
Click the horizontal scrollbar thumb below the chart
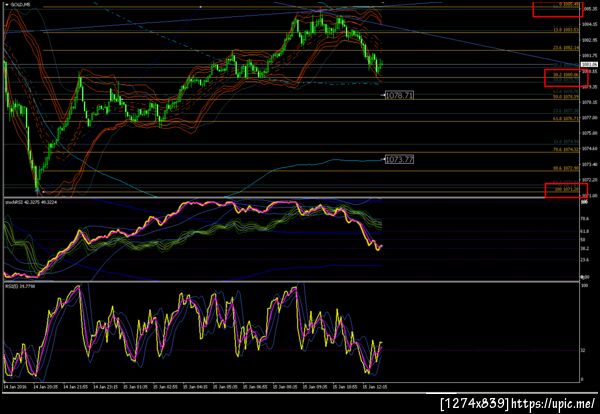point(441,393)
